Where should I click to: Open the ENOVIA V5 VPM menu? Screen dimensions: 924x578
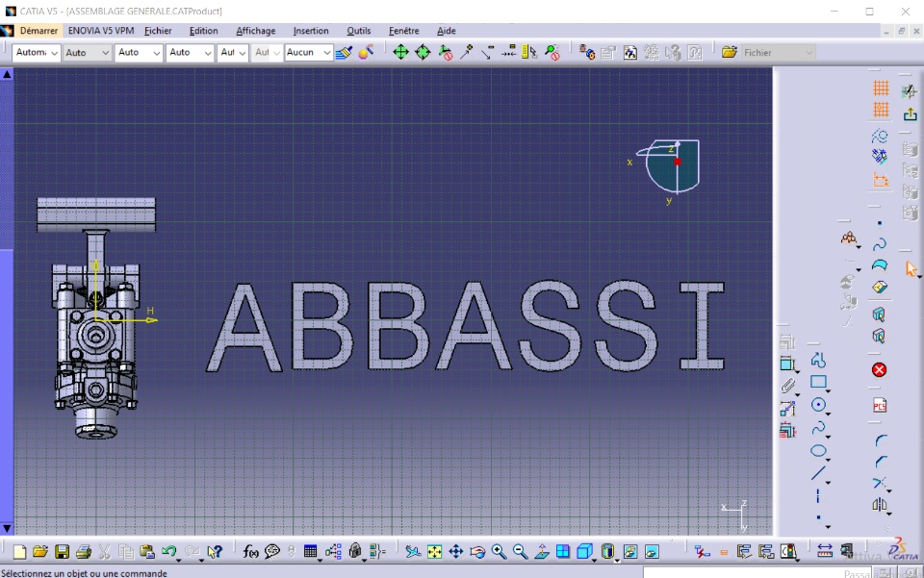point(101,31)
